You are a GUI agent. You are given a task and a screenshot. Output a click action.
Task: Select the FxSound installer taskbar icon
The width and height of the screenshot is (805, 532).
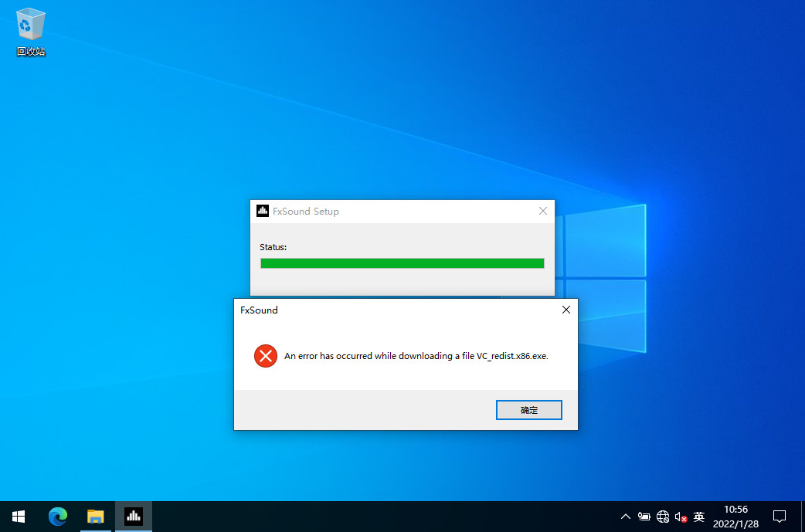click(x=134, y=517)
